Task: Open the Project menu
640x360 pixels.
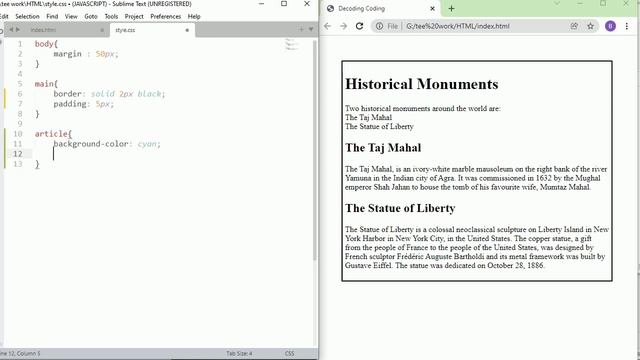Action: pyautogui.click(x=134, y=16)
